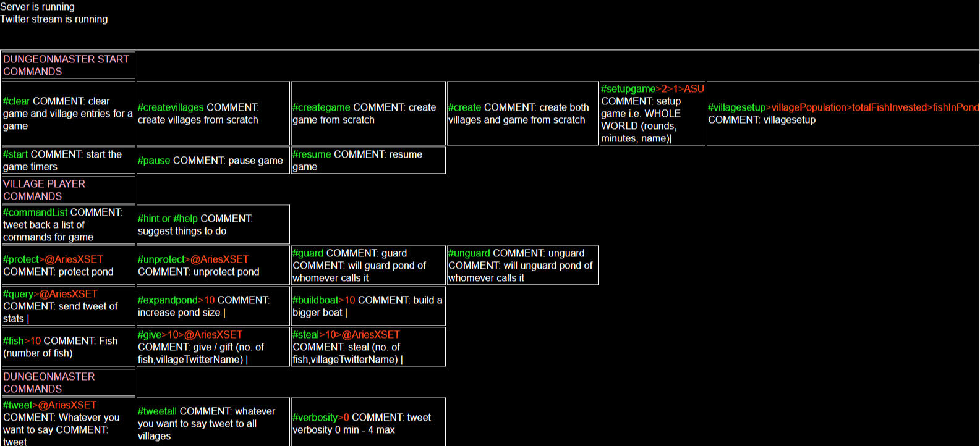Select the #commandList command
This screenshot has height=446, width=980.
(35, 212)
